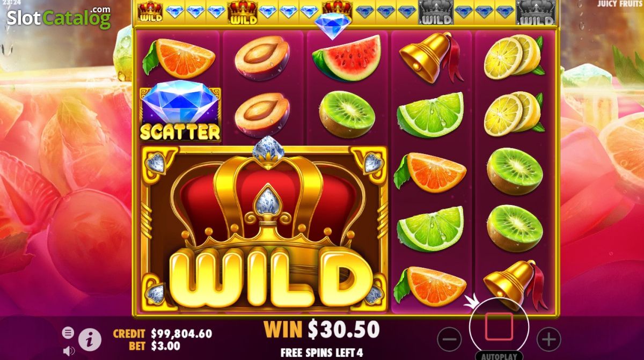Decrease bet with the minus button
The width and height of the screenshot is (644, 360).
click(449, 339)
